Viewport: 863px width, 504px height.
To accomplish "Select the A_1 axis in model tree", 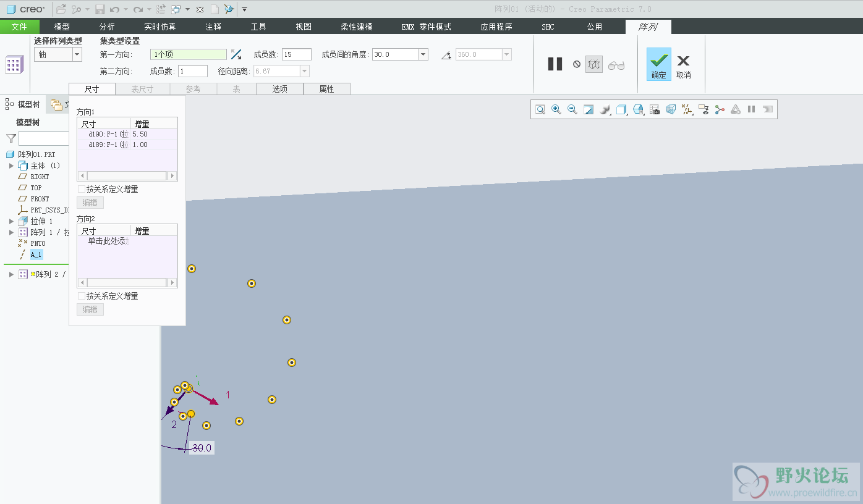I will [36, 254].
